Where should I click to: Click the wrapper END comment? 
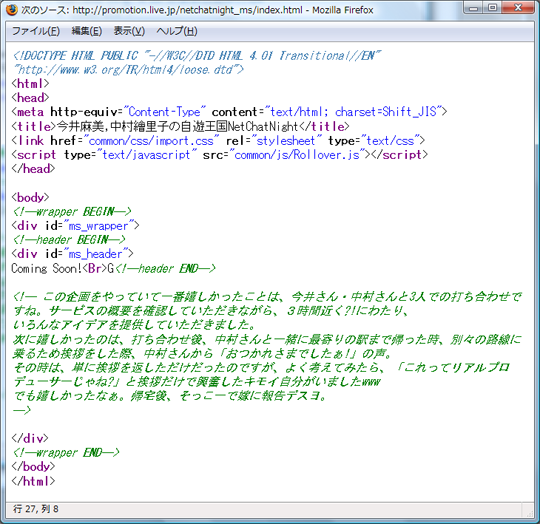(66, 452)
